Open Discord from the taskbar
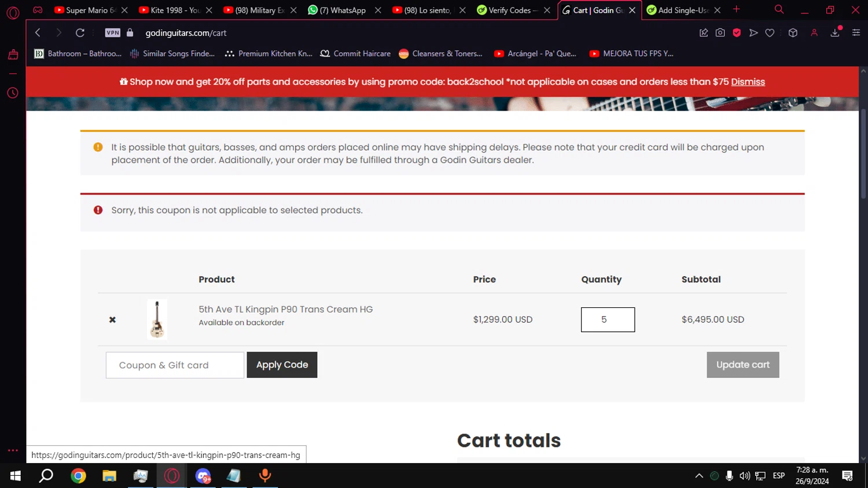The width and height of the screenshot is (868, 488). [203, 476]
